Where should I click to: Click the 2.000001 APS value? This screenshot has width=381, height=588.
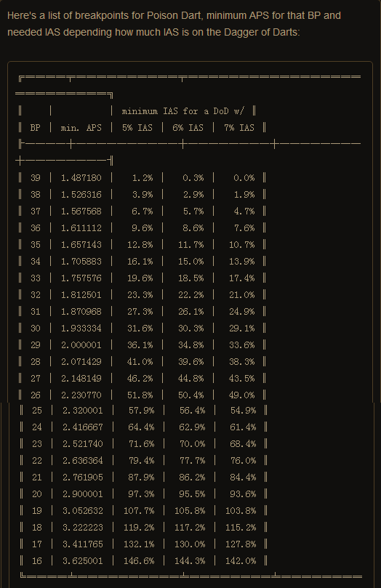click(x=81, y=345)
